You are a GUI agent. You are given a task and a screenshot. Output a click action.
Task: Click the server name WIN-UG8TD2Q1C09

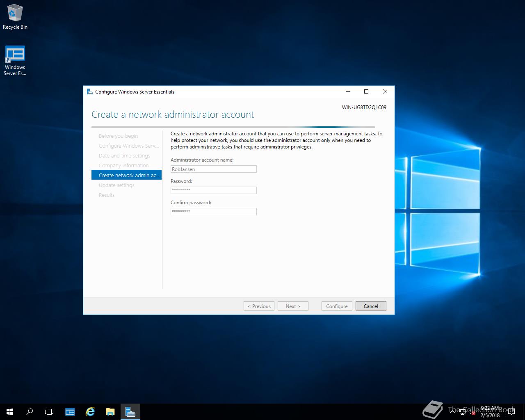(x=364, y=107)
